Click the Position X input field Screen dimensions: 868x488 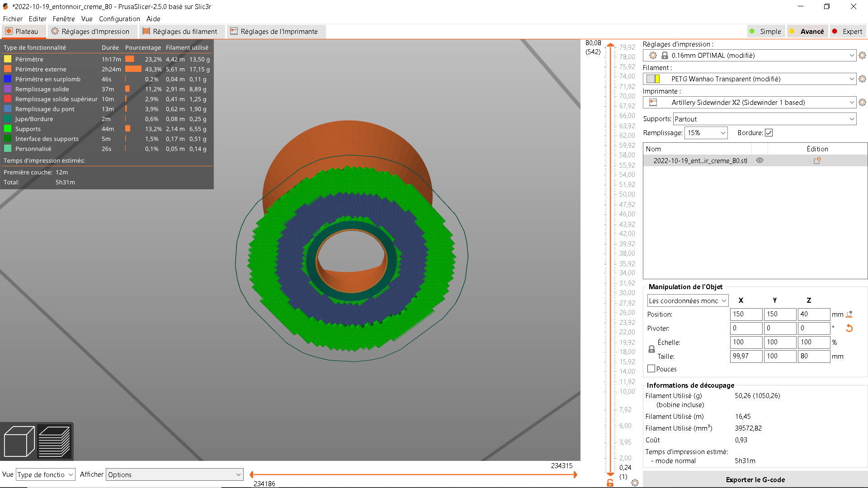746,314
